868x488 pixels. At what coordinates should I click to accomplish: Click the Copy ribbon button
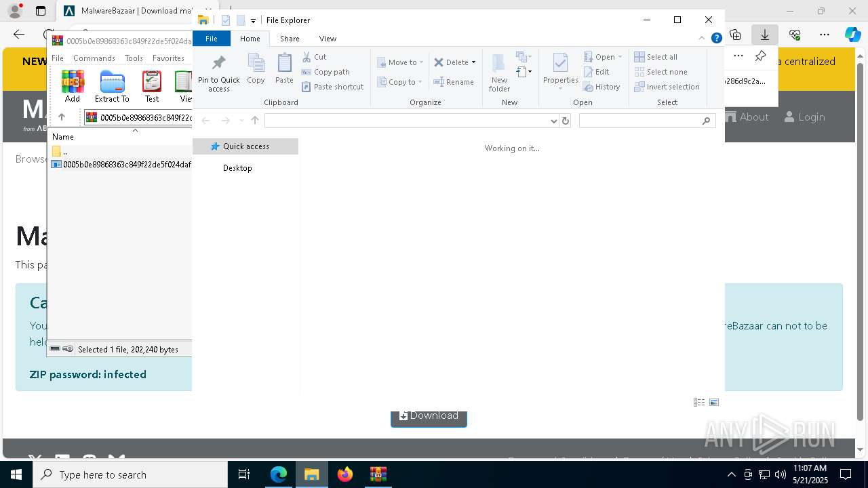click(x=256, y=69)
